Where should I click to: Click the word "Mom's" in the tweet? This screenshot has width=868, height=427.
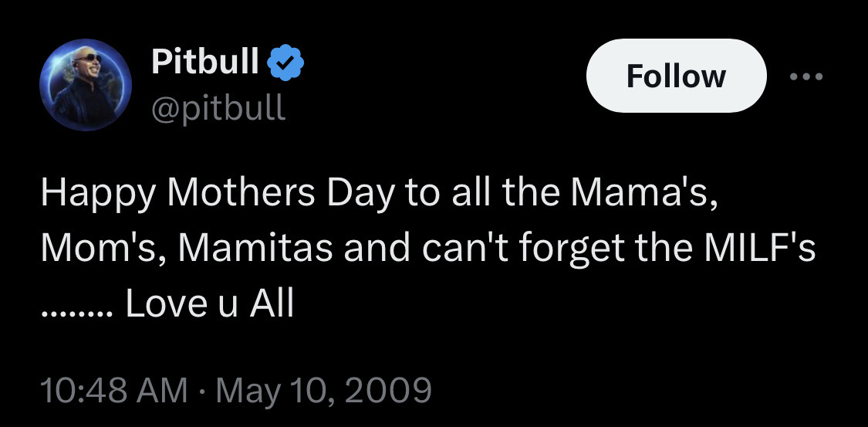[89, 249]
